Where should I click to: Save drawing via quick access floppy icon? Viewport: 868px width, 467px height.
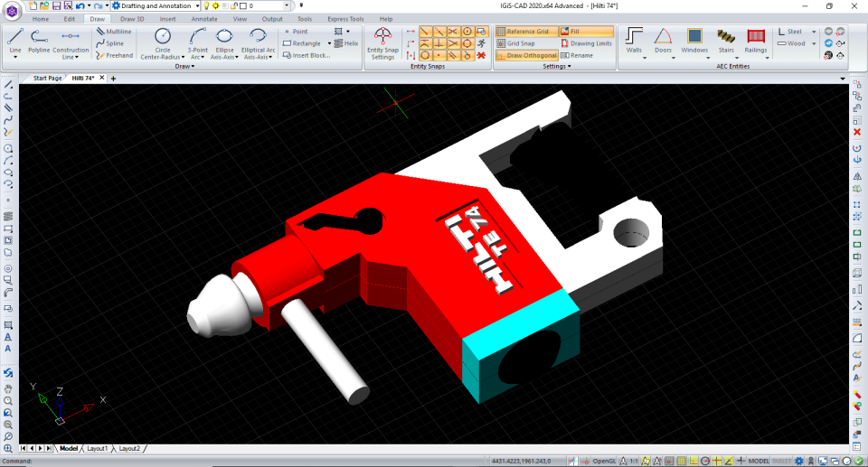(56, 5)
